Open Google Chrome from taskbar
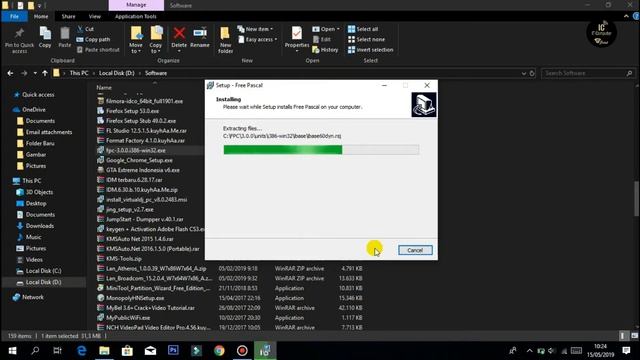640x360 pixels. (x=219, y=351)
